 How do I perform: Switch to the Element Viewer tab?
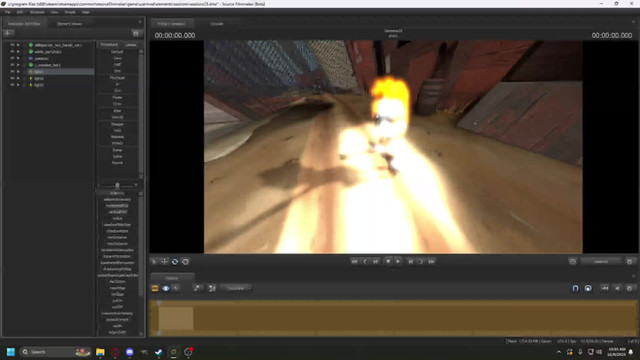[69, 24]
